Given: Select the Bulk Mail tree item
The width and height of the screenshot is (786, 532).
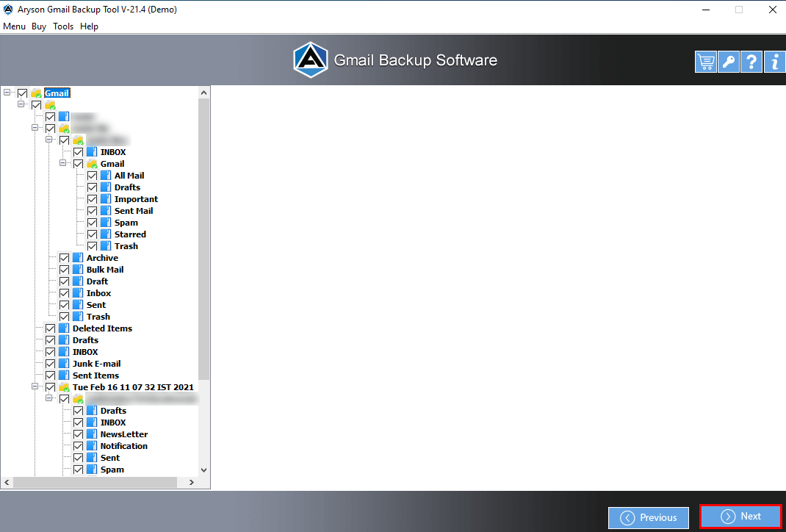Looking at the screenshot, I should [105, 269].
